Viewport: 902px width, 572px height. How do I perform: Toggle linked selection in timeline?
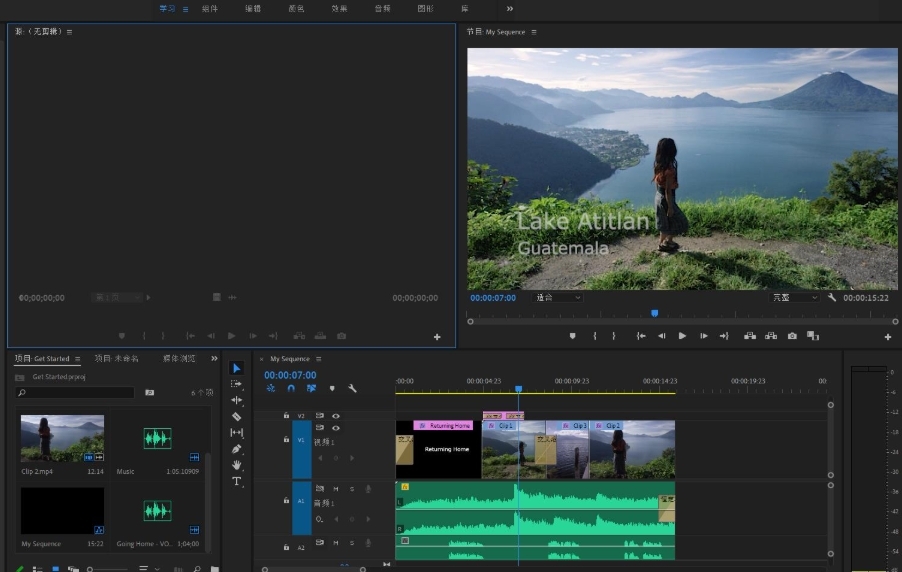[x=311, y=388]
